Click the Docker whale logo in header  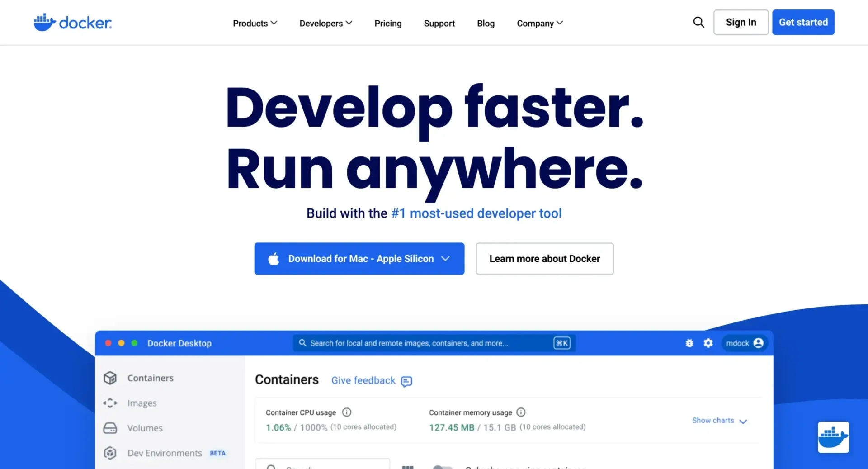coord(44,22)
